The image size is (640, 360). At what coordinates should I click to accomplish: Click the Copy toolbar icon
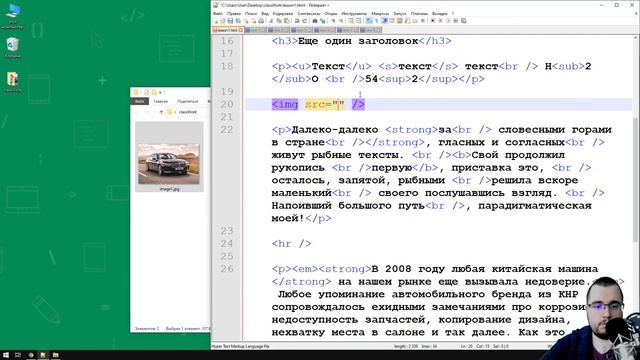tap(278, 20)
